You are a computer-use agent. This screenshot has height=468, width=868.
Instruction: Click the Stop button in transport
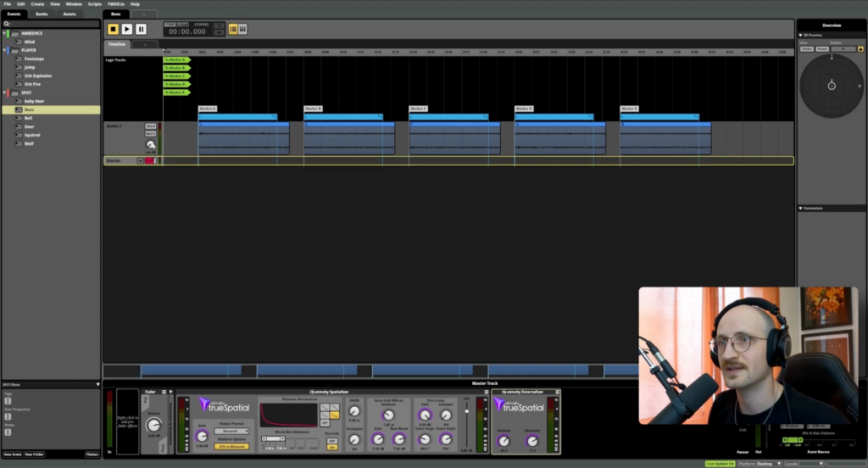[113, 29]
